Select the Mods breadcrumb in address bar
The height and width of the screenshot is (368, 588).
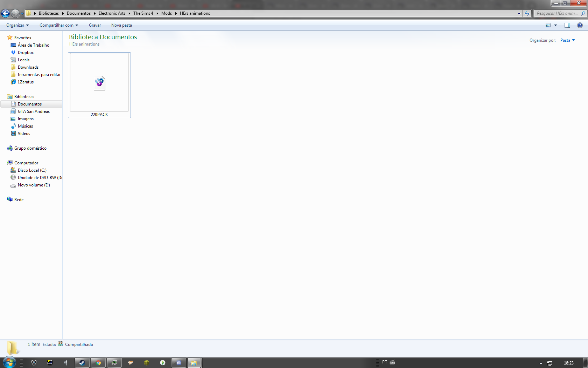pyautogui.click(x=166, y=13)
